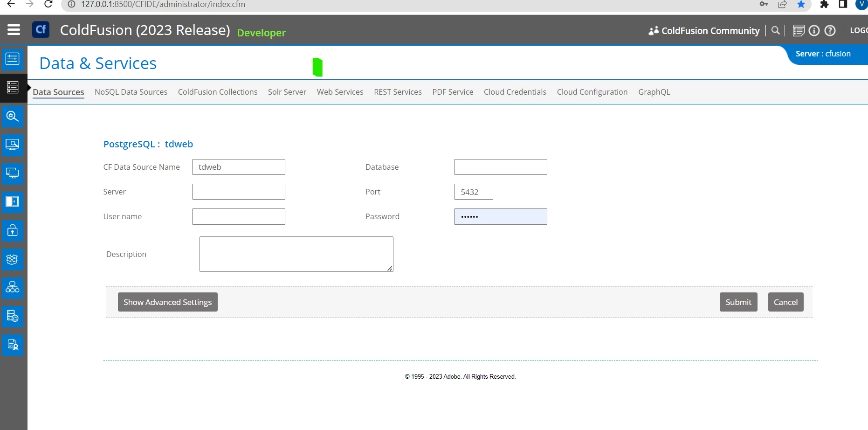Click the browser address bar URL
Viewport: 868px width, 430px height.
click(x=163, y=4)
